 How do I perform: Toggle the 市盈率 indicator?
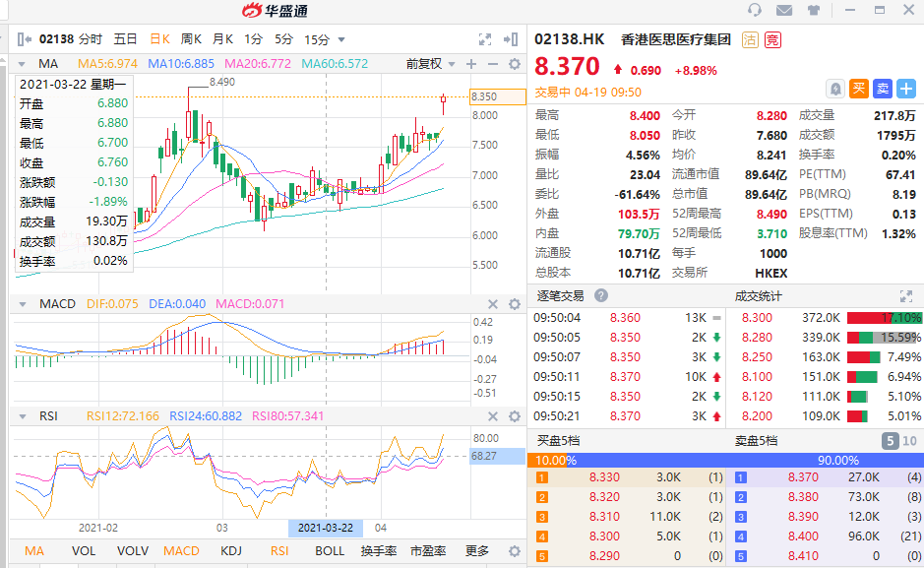[x=428, y=551]
